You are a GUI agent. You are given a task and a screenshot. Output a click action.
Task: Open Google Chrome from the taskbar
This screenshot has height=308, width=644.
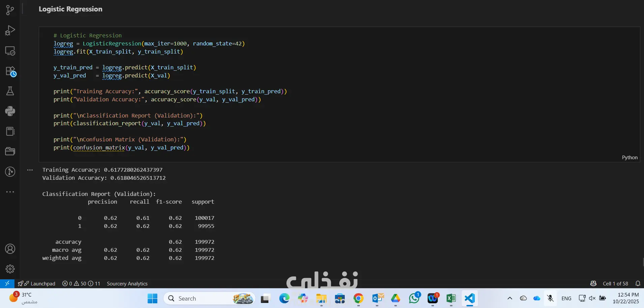point(359,298)
